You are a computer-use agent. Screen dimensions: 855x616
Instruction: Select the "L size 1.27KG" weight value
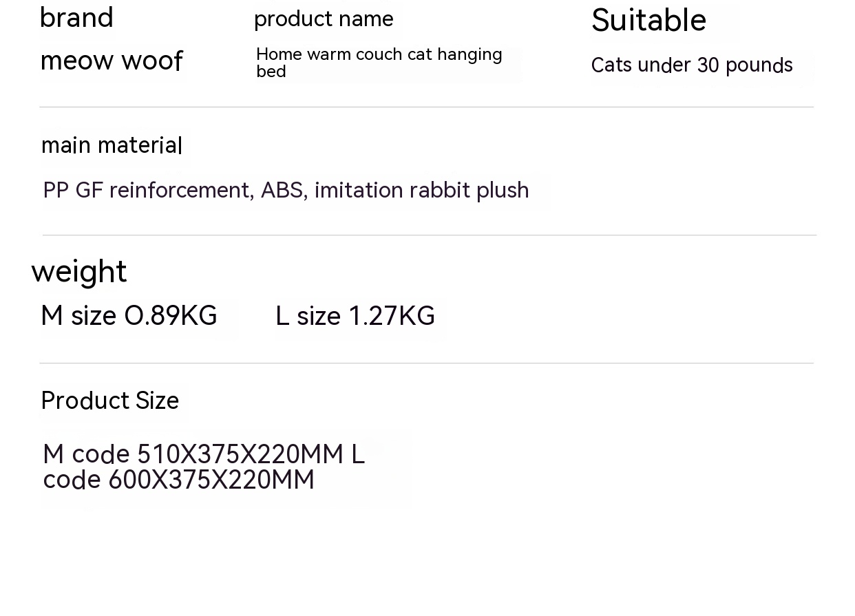tap(355, 316)
